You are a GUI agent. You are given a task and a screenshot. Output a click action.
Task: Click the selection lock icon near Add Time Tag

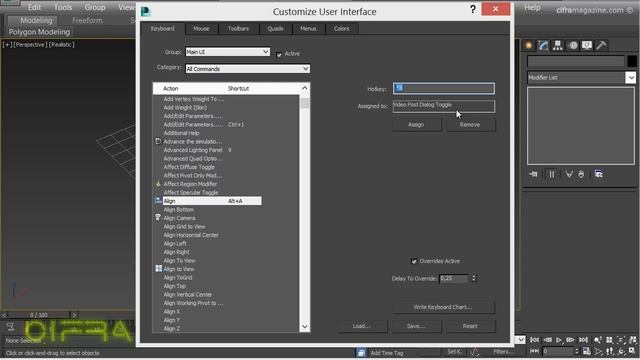[x=361, y=353]
